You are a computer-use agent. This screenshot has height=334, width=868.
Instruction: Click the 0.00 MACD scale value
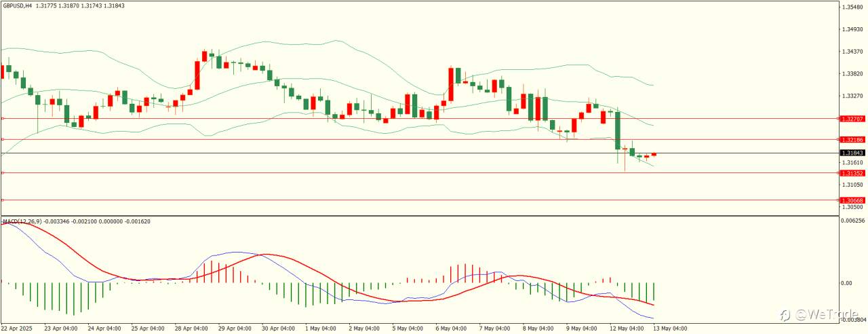[848, 283]
